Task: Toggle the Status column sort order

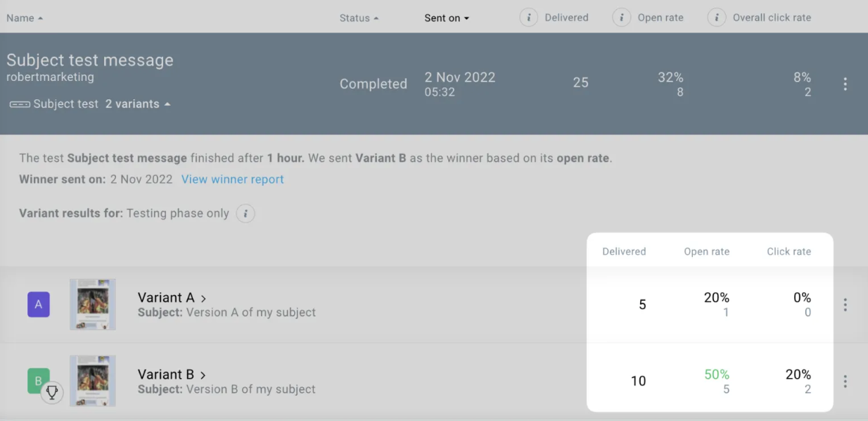Action: (x=359, y=18)
